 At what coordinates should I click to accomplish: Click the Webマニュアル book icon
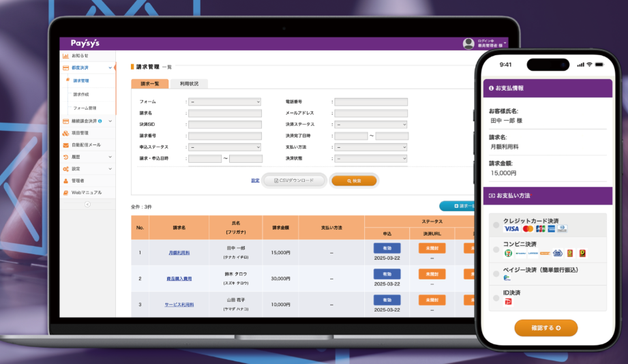(65, 193)
